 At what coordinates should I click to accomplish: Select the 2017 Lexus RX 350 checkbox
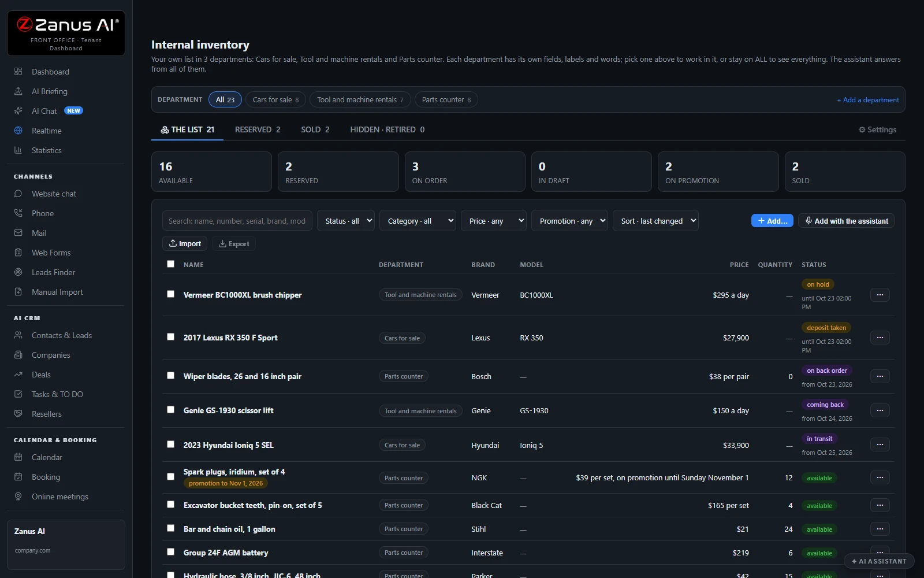coord(170,337)
